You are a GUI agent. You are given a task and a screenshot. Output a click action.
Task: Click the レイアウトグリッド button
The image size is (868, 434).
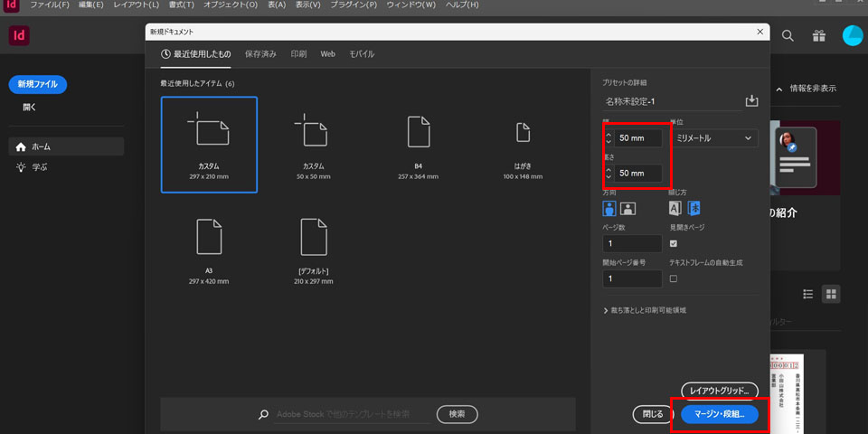pos(719,391)
